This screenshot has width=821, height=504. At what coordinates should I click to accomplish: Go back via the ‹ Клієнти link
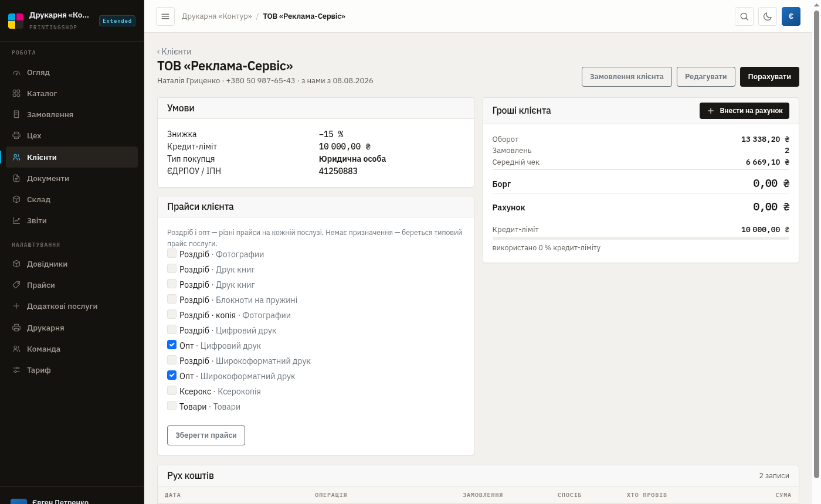point(174,52)
